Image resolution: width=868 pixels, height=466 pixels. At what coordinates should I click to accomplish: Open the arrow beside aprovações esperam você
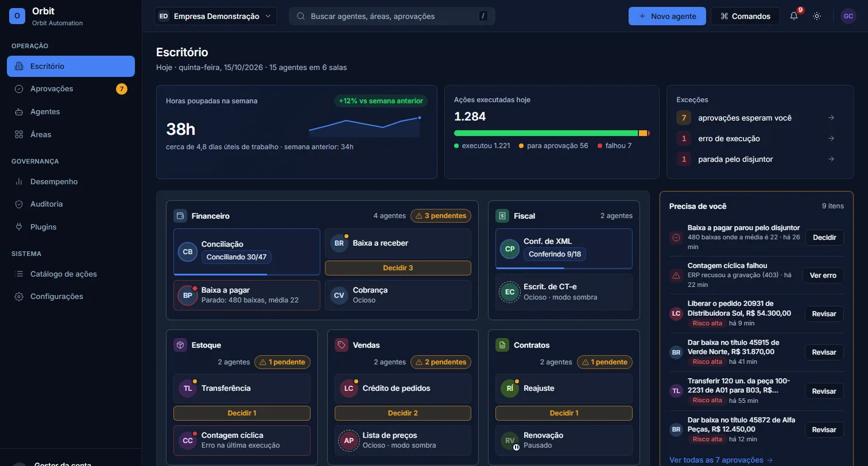(831, 118)
